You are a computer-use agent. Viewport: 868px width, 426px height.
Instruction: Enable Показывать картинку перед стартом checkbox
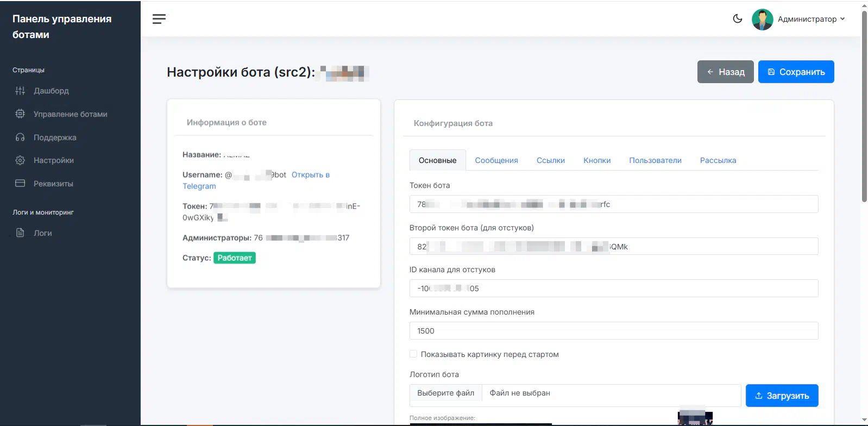point(413,354)
